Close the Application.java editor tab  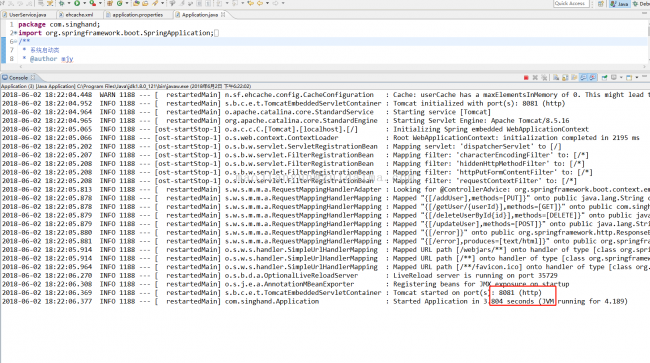[x=223, y=15]
